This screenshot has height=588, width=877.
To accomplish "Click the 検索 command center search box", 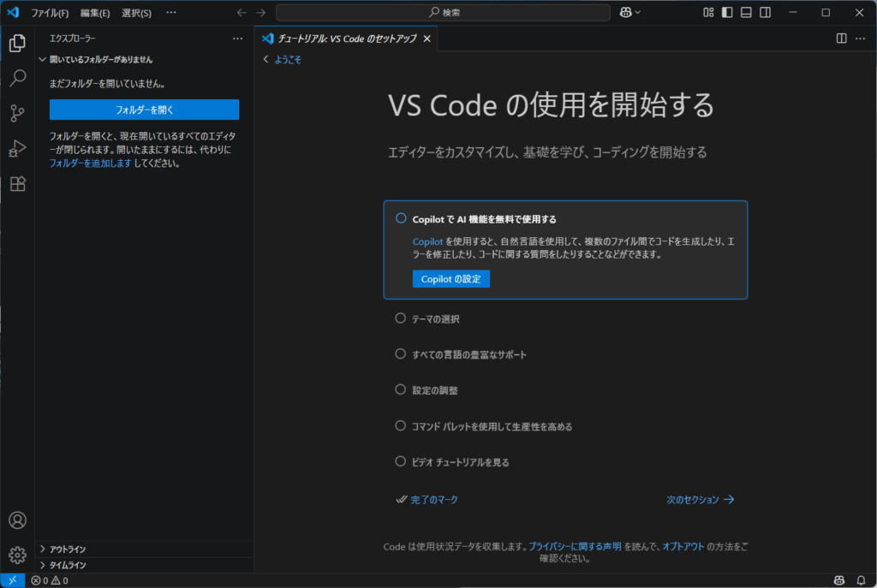I will pyautogui.click(x=443, y=13).
